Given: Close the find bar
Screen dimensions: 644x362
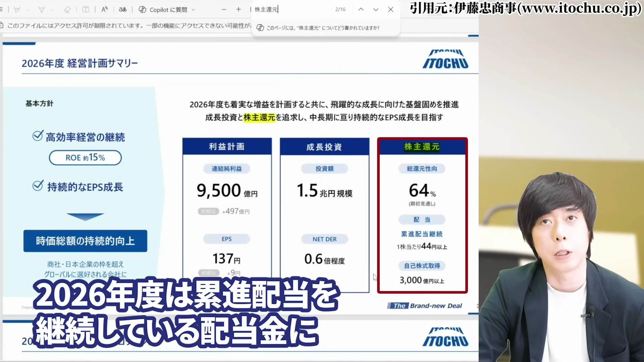Looking at the screenshot, I should pos(391,9).
